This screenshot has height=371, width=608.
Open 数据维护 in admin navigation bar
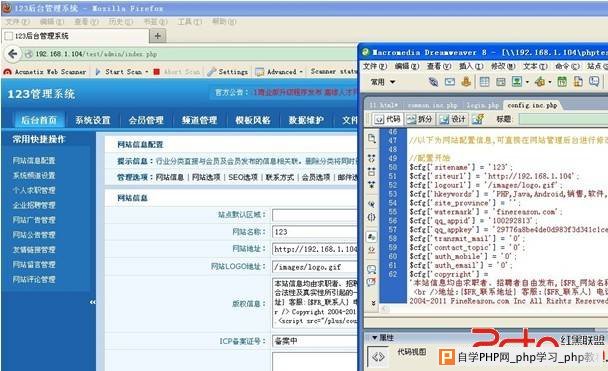pos(306,120)
